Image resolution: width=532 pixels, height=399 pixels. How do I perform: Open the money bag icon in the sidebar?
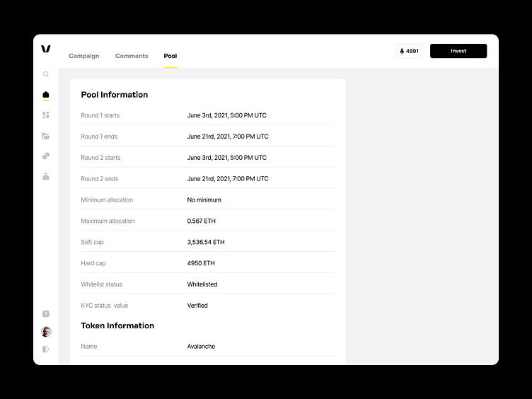[46, 177]
